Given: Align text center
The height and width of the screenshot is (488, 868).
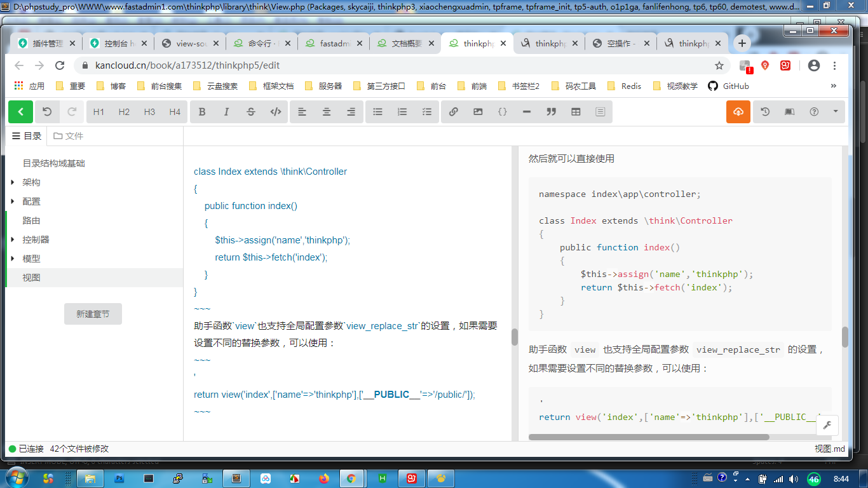Looking at the screenshot, I should [327, 112].
